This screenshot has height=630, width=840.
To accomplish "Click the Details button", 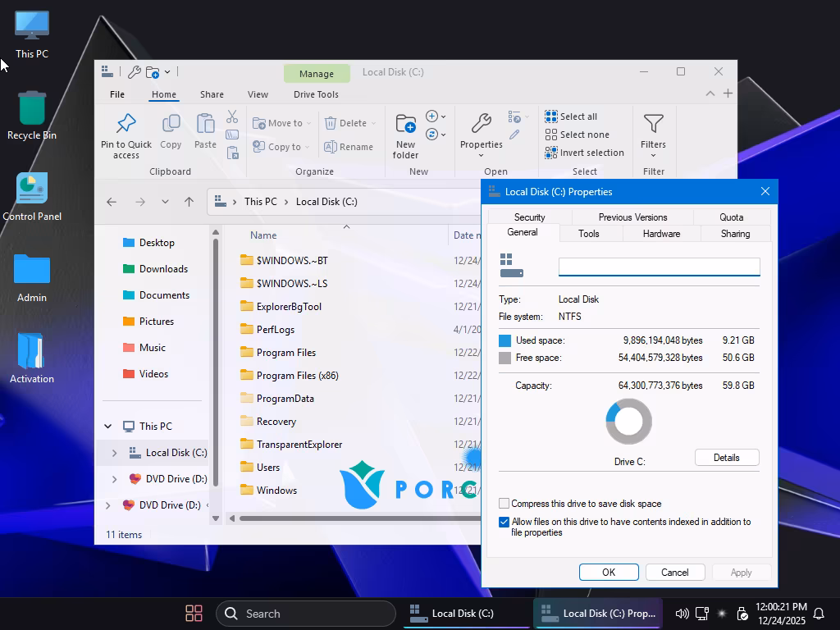I will point(726,458).
